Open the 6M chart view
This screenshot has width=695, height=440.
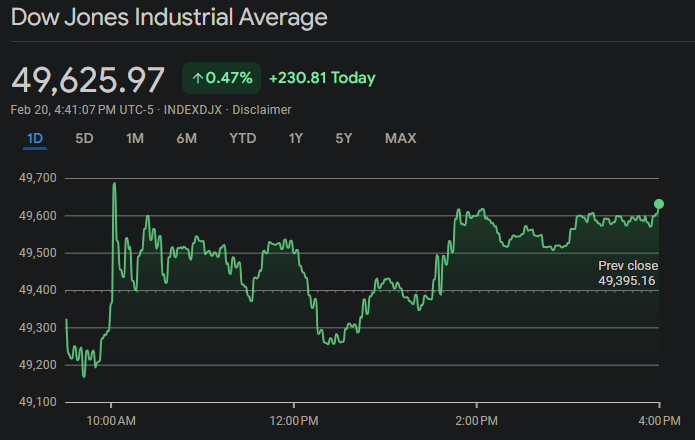click(186, 138)
